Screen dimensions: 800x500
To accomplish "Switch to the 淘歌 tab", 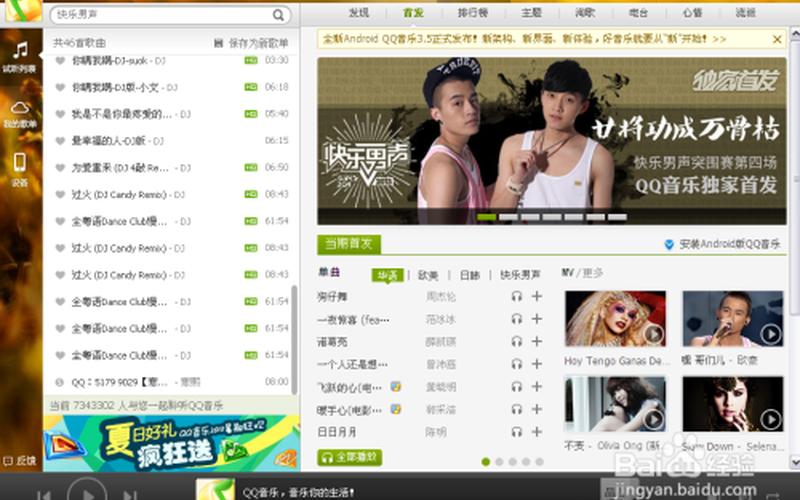I will pyautogui.click(x=585, y=13).
